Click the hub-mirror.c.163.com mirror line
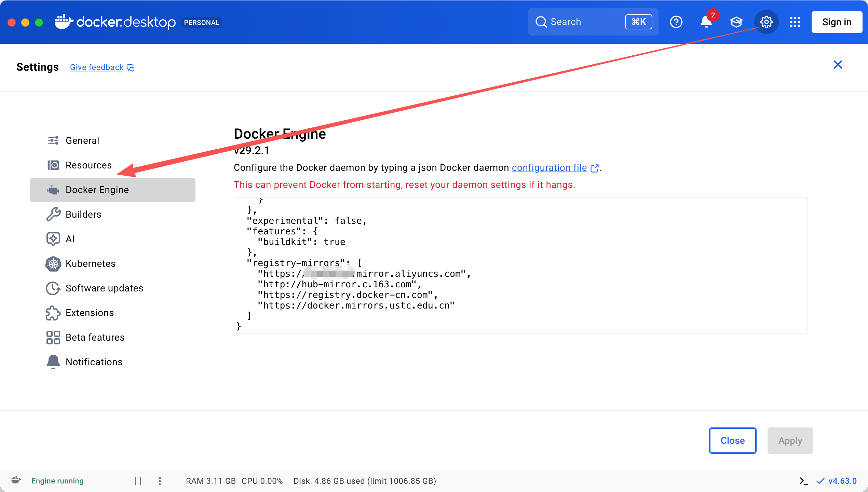 pos(340,284)
